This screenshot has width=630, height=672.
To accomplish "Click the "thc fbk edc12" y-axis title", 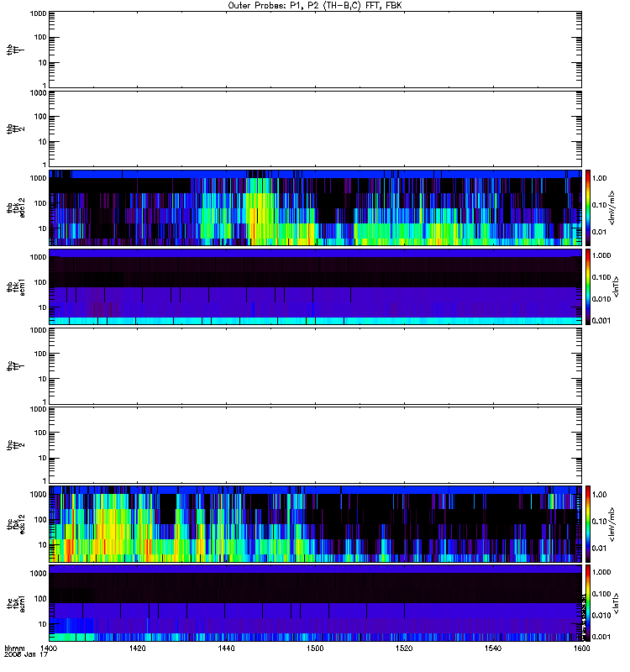I will [16, 524].
